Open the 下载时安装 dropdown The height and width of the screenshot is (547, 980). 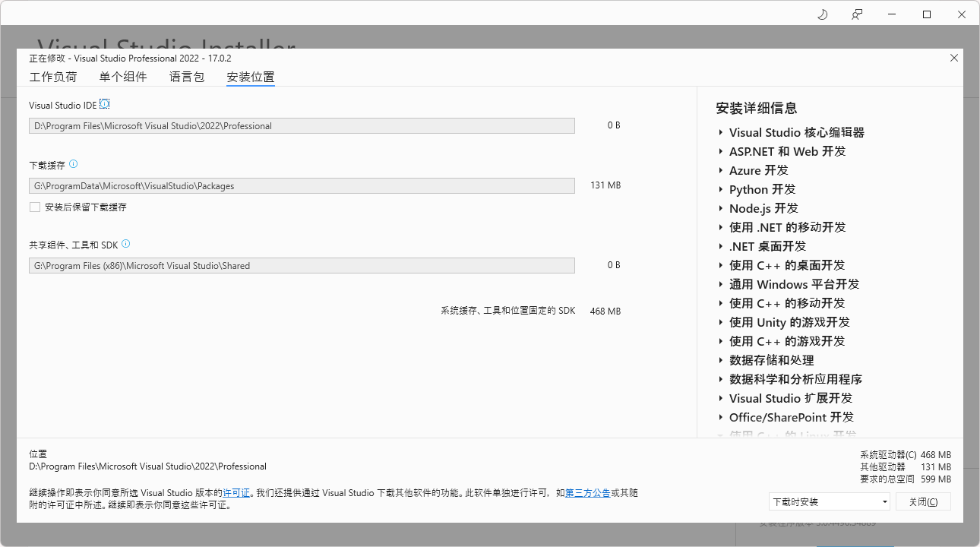pos(829,501)
